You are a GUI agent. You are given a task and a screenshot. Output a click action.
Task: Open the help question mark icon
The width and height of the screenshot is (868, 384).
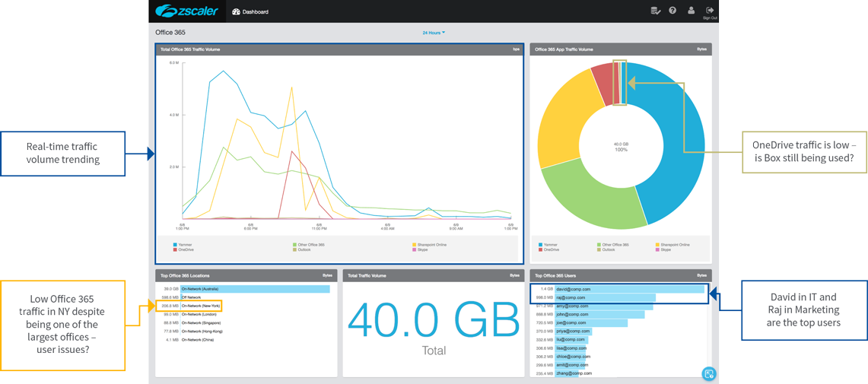pos(672,11)
